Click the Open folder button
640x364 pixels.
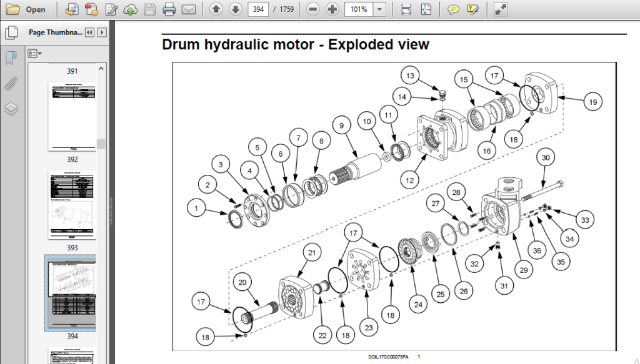coord(25,9)
